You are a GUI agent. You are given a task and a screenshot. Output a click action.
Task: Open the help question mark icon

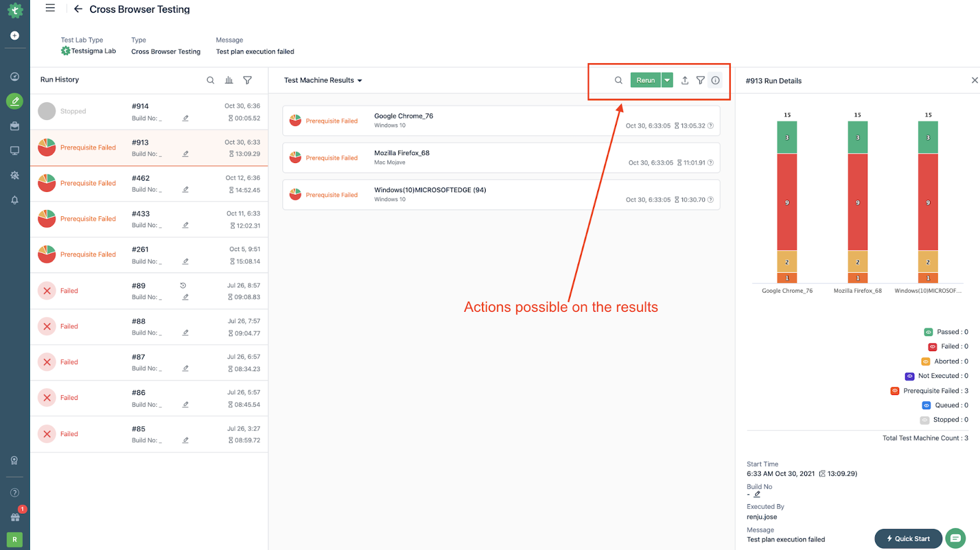point(15,492)
